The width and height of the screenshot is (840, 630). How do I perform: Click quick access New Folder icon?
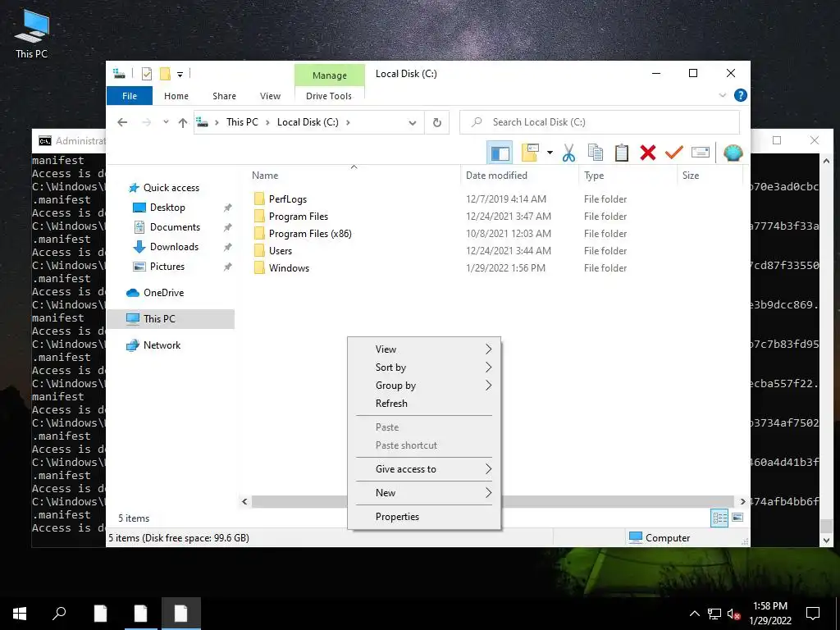click(x=165, y=74)
